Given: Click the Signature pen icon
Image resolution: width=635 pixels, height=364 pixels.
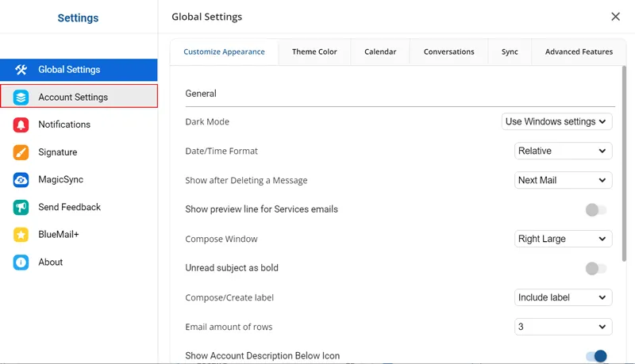Looking at the screenshot, I should [x=21, y=152].
